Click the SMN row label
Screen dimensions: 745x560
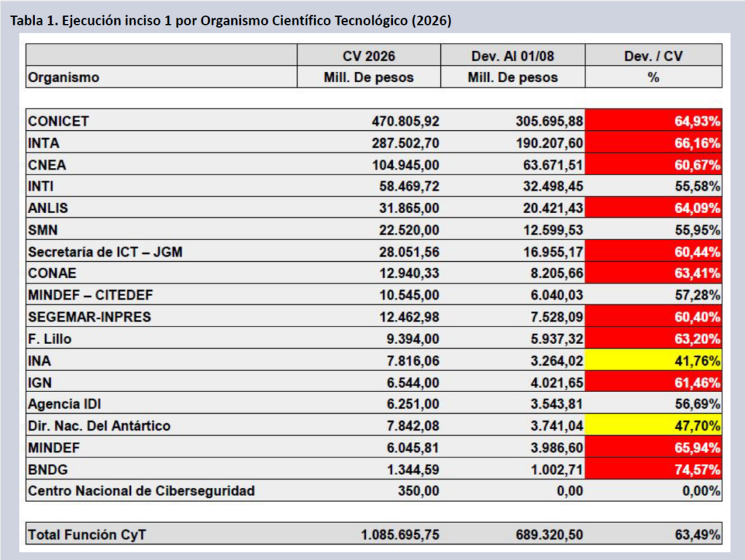coord(43,230)
